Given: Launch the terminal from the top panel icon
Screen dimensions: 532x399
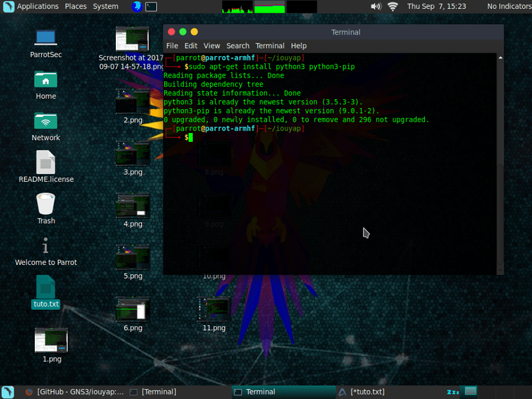Looking at the screenshot, I should pos(151,7).
